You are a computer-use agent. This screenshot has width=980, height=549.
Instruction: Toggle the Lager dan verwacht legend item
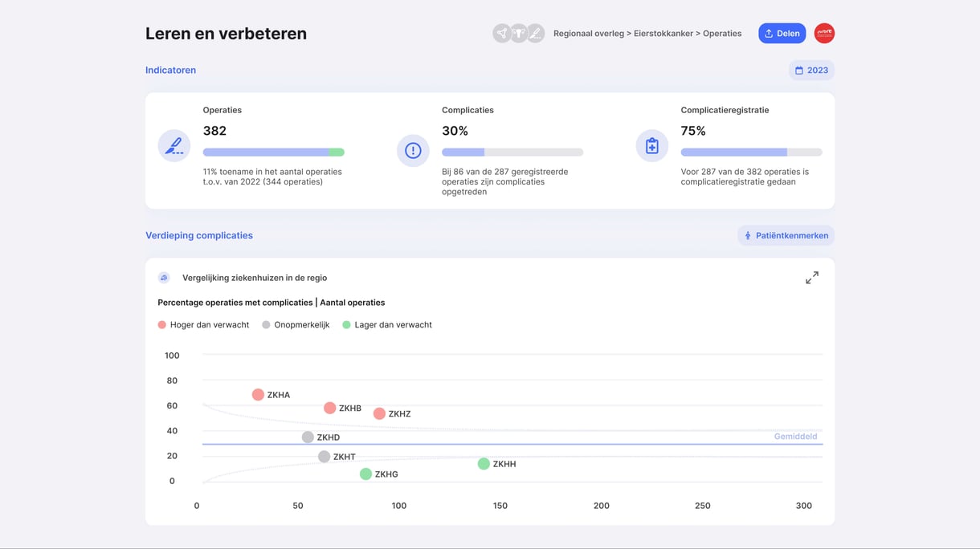pos(388,324)
